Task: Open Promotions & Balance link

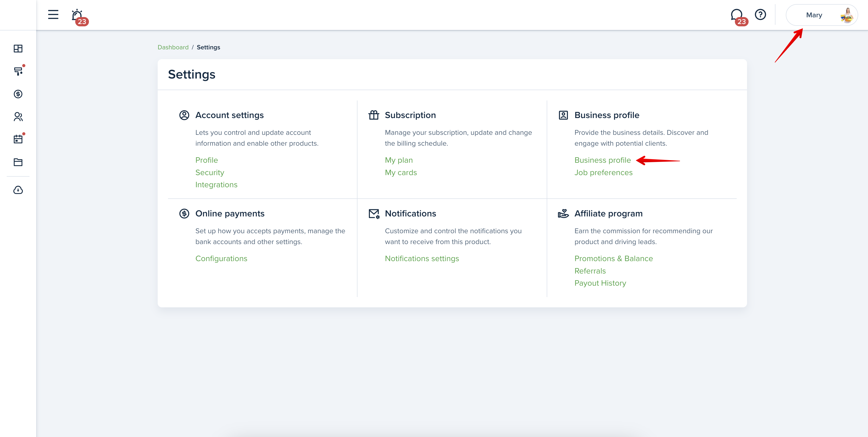Action: [x=614, y=259]
